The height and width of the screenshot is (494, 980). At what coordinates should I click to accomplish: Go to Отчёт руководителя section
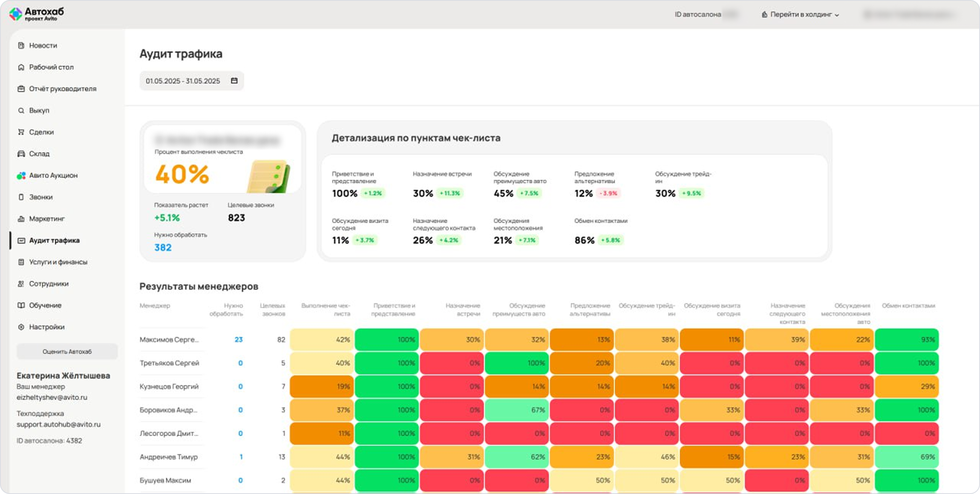pyautogui.click(x=62, y=88)
